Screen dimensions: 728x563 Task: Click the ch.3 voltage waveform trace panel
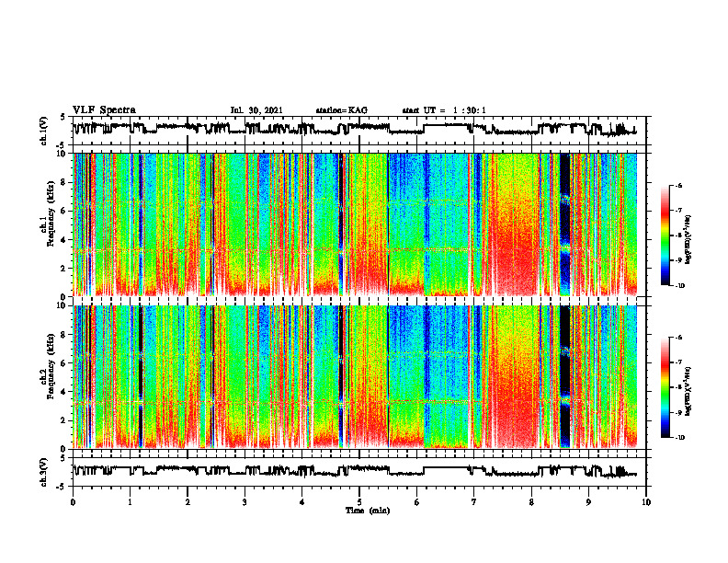point(359,472)
